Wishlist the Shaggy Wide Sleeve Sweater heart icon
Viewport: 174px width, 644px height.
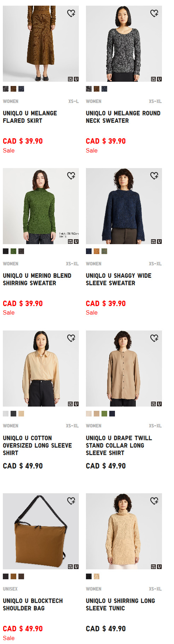coord(154,176)
